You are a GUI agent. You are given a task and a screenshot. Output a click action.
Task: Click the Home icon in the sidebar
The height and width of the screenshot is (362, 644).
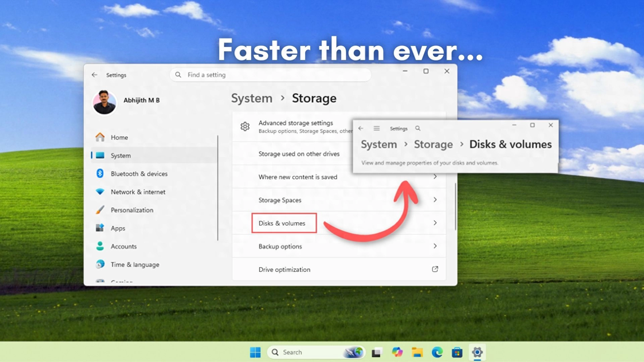coord(100,137)
